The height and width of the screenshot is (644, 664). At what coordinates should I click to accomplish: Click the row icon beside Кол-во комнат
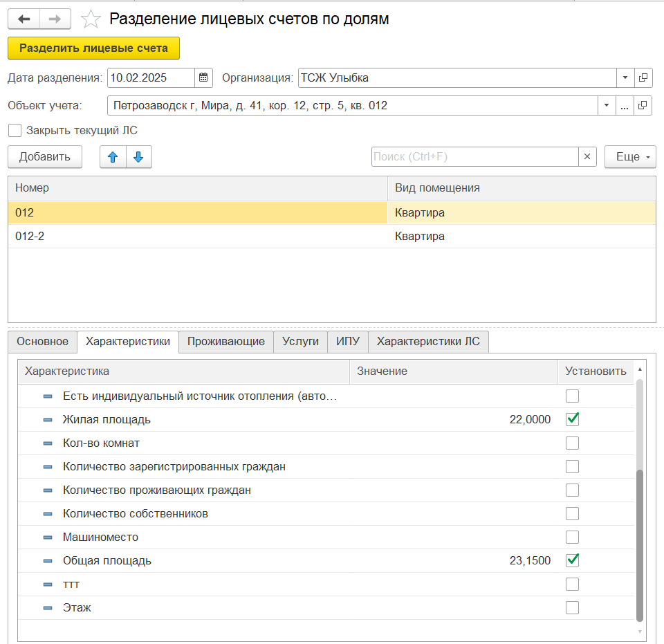coord(48,443)
